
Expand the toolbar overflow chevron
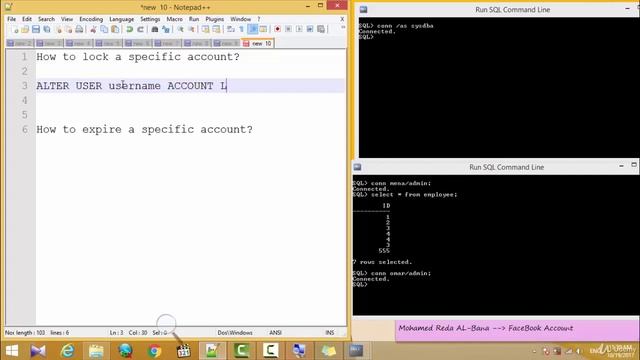pos(343,28)
